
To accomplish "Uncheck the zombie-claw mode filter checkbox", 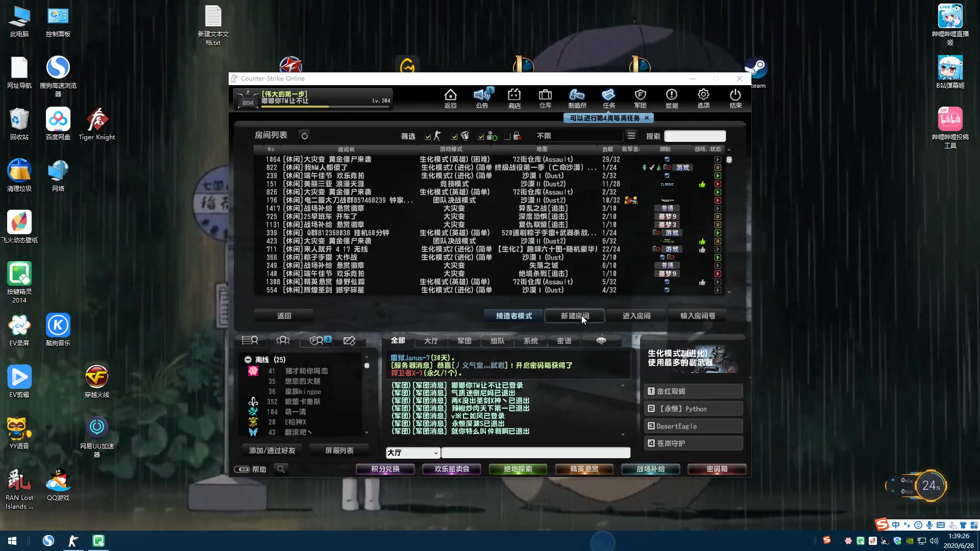I will pos(454,137).
